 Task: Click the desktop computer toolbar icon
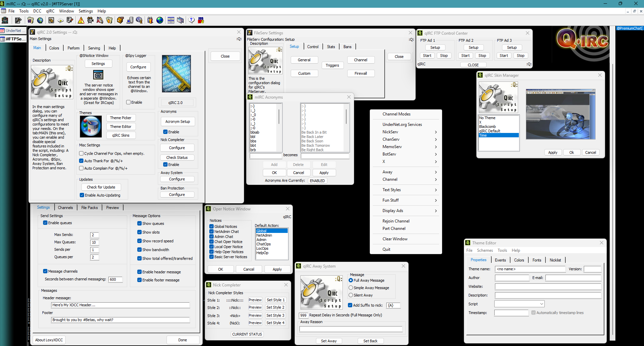click(x=130, y=20)
